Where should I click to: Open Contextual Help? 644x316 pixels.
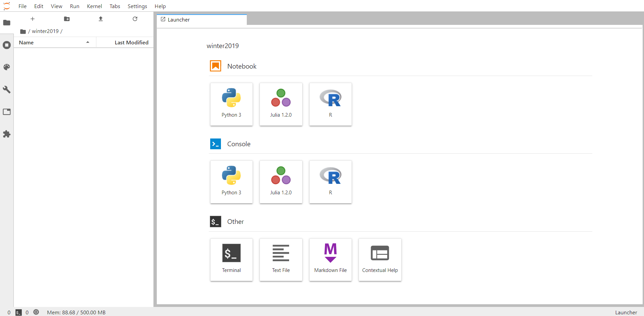[380, 260]
